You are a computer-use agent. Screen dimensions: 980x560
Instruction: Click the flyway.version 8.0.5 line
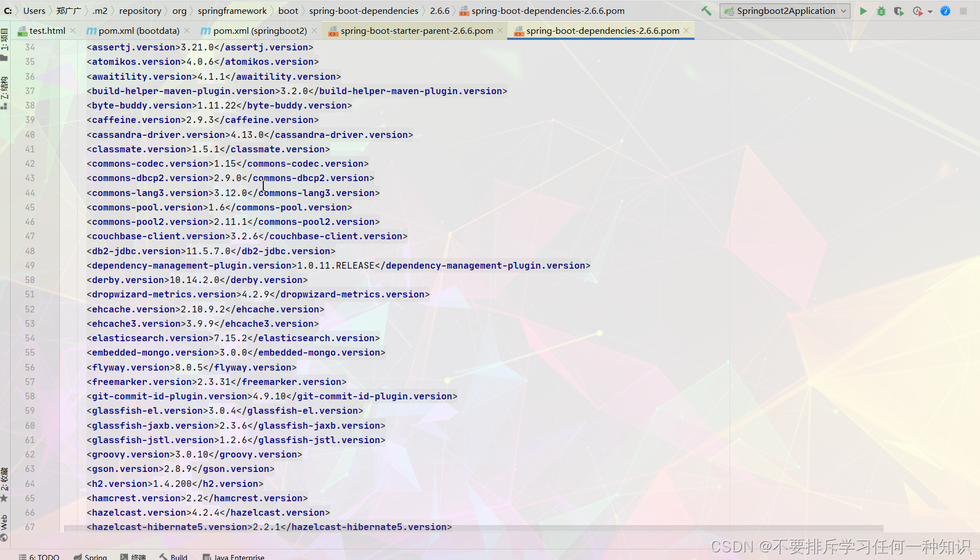click(x=191, y=367)
